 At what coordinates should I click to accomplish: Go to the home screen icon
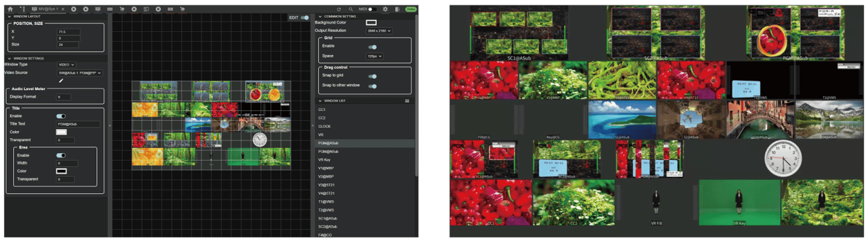(x=10, y=9)
